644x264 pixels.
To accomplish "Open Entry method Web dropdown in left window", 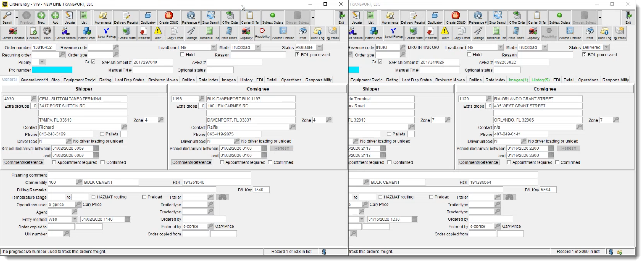I will click(x=75, y=219).
